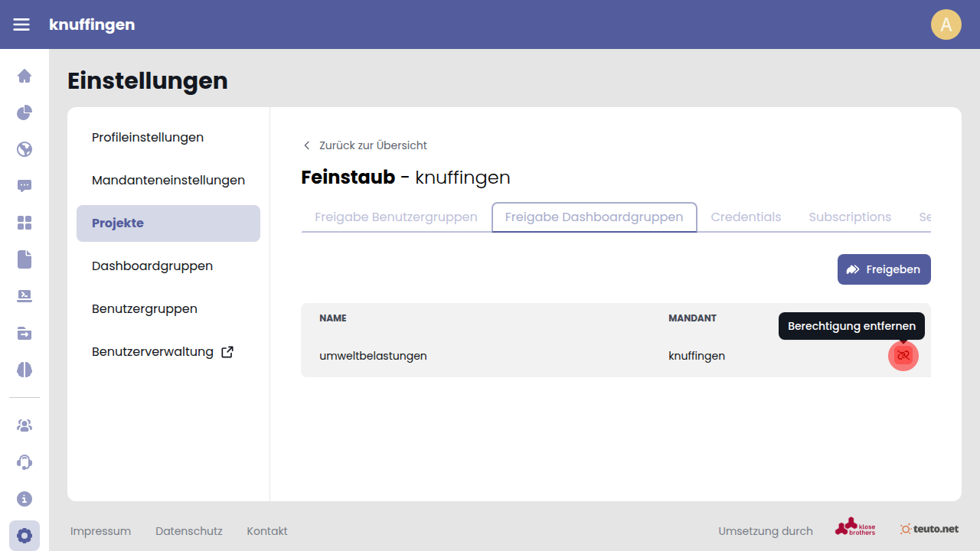Click the document file icon in sidebar
The width and height of the screenshot is (980, 551).
point(24,259)
